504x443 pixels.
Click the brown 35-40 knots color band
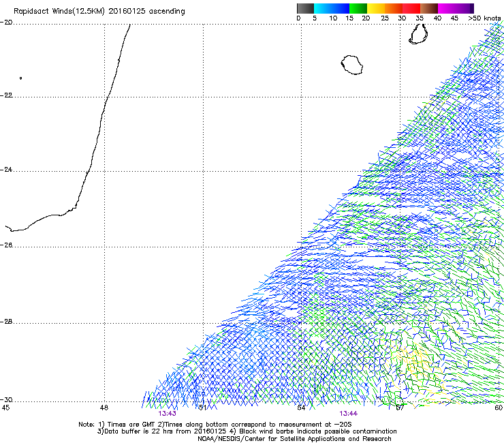[429, 8]
